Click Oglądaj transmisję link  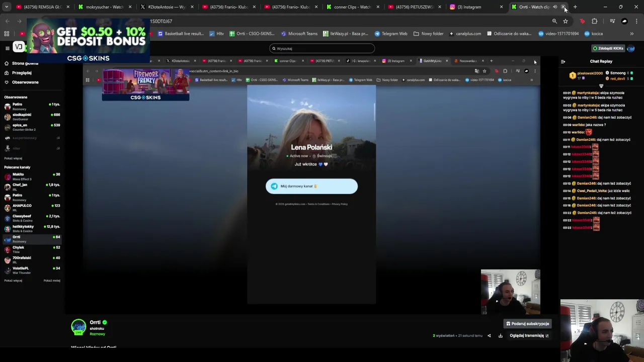pos(529,335)
